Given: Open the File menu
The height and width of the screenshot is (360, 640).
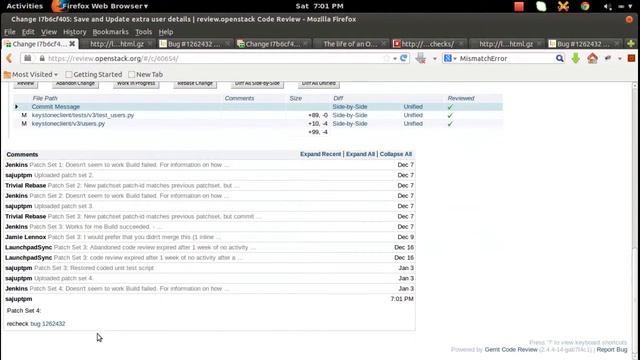Looking at the screenshot, I should click(x=9, y=32).
